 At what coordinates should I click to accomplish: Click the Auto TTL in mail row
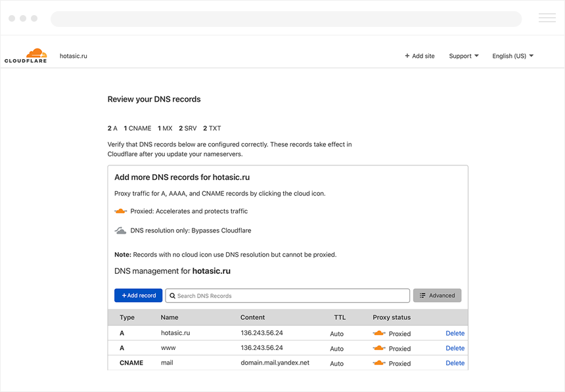(337, 363)
